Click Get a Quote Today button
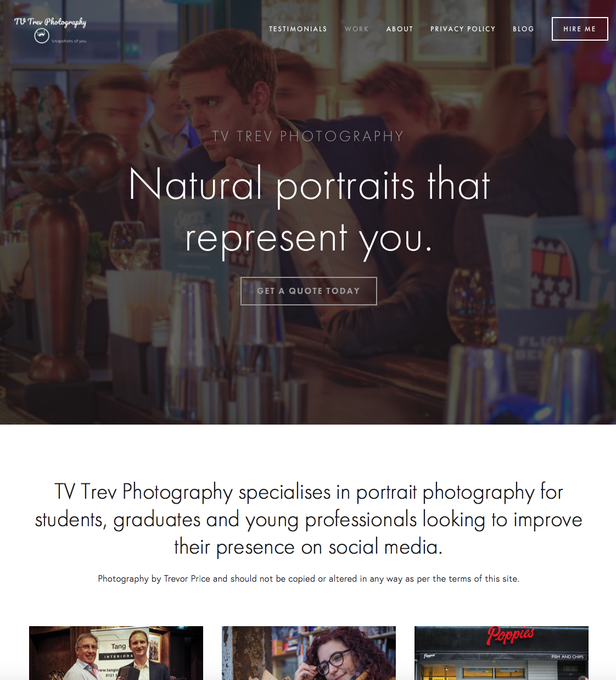The height and width of the screenshot is (680, 616). (309, 291)
